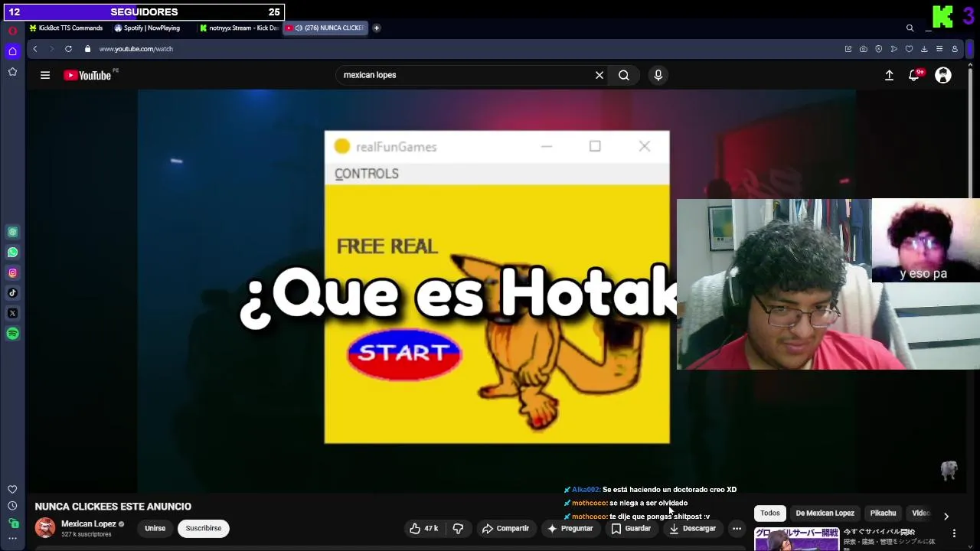Open X (Twitter) in the sidebar
Screen dimensions: 980x551
pyautogui.click(x=12, y=313)
